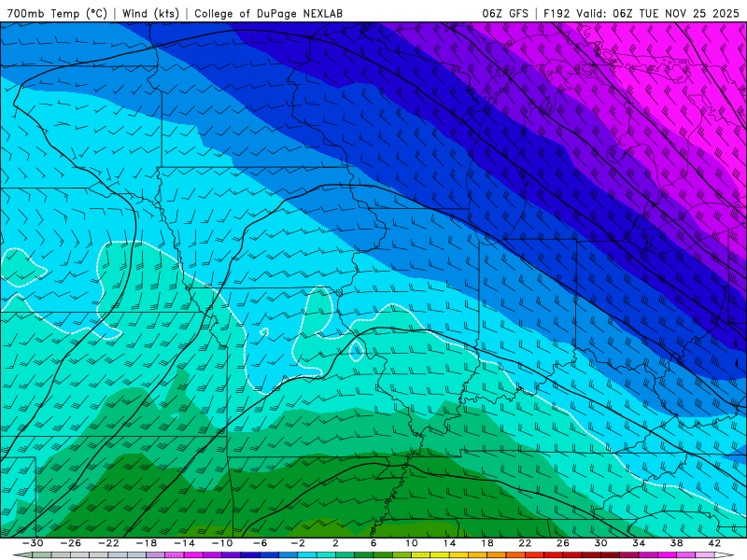Click the 30 legend value
Image resolution: width=747 pixels, height=560 pixels.
point(600,543)
